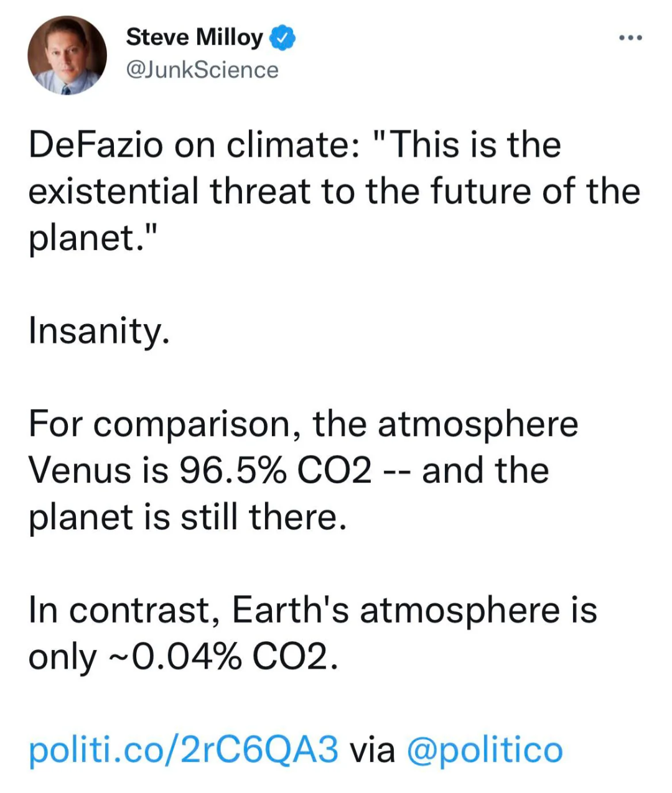Follow the politi.co/2rC6QA3 link
The height and width of the screenshot is (793, 672).
click(x=184, y=749)
